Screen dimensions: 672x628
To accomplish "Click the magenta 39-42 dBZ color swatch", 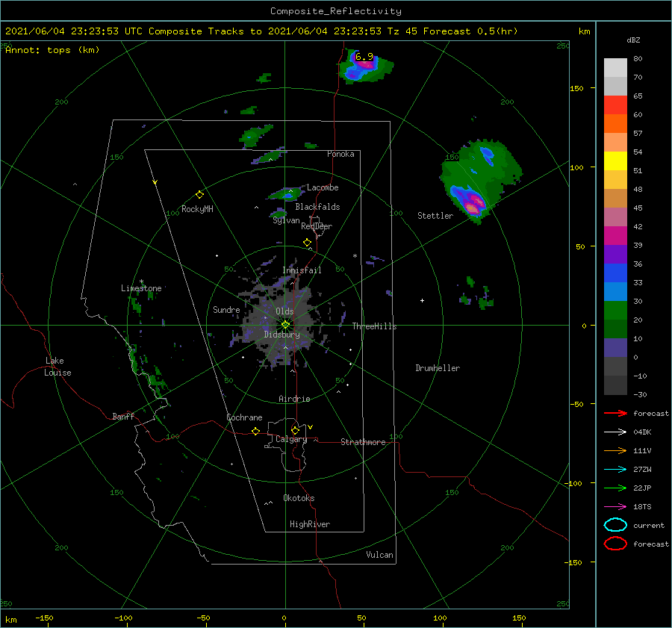I will (x=615, y=235).
